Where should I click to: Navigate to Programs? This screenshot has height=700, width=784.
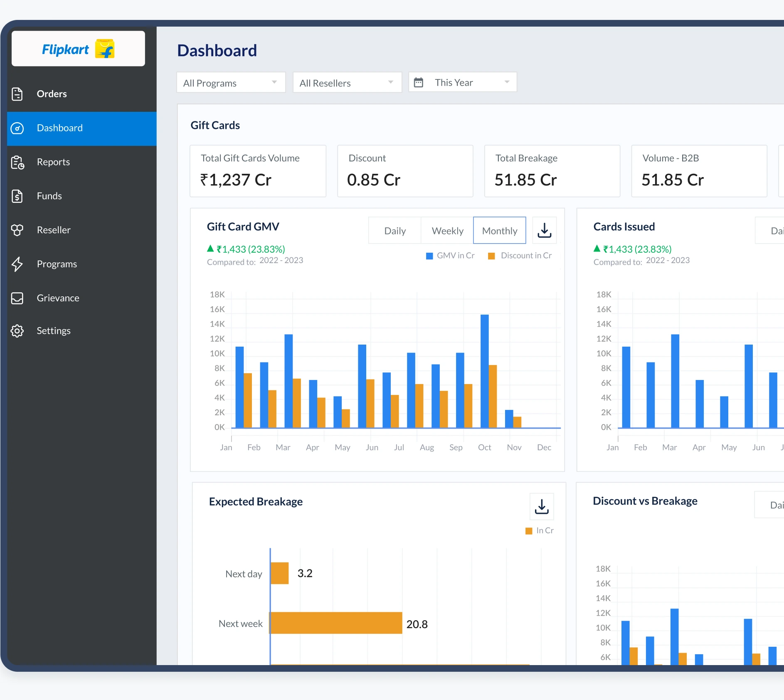pos(82,264)
